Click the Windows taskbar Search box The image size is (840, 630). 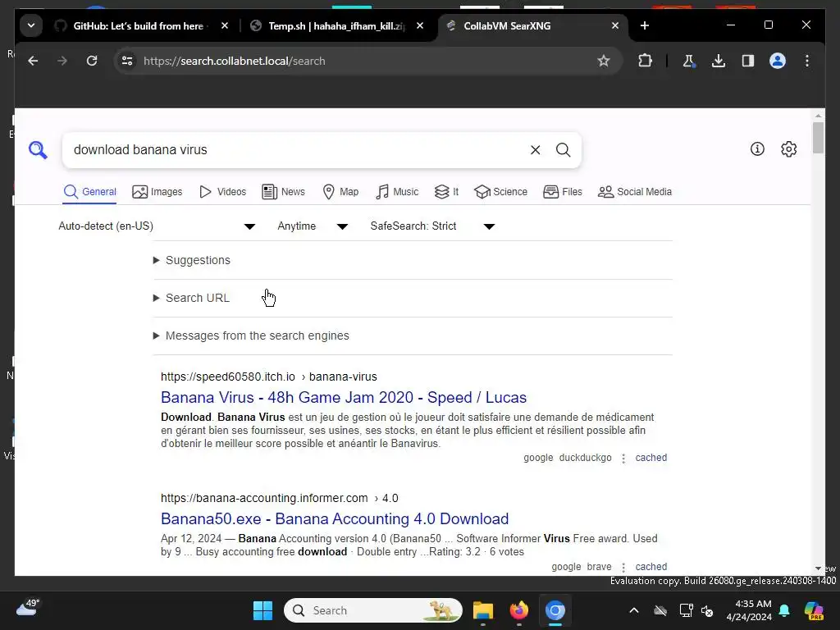click(x=373, y=610)
